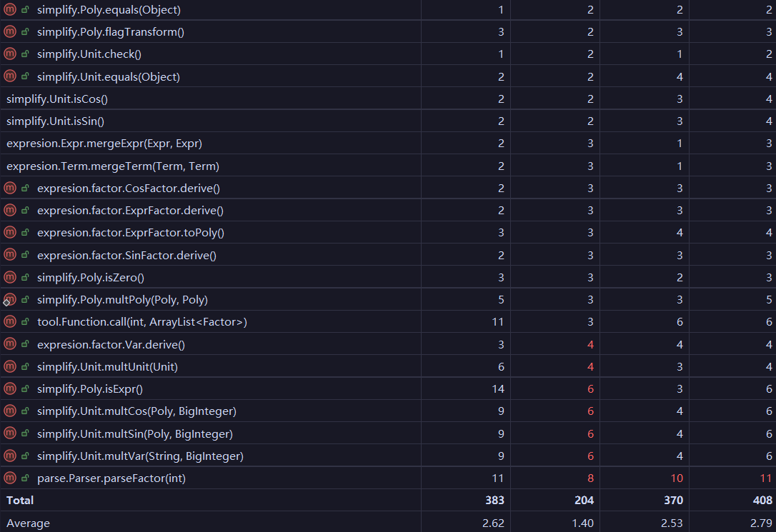Click the method icon beside simplify.Unit.multSin
Image resolution: width=776 pixels, height=532 pixels.
point(10,434)
